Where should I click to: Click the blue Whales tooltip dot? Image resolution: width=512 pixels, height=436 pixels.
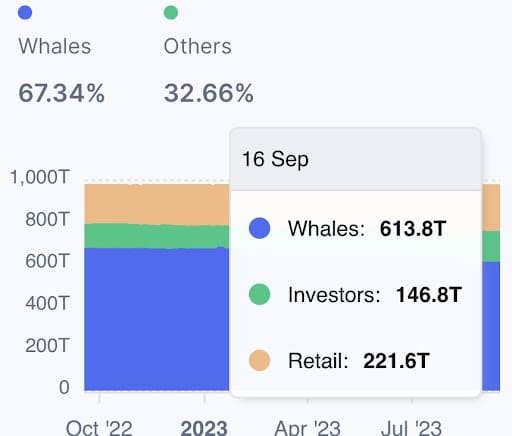point(259,228)
